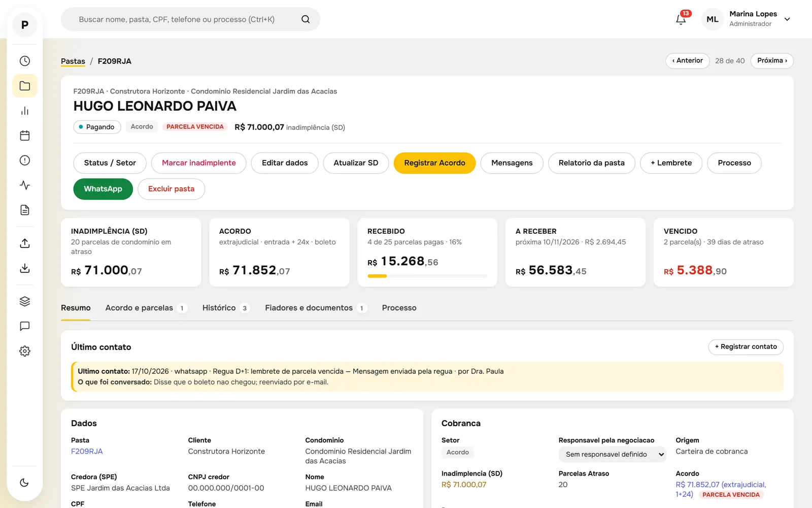Go to the Próxima pasta
The width and height of the screenshot is (812, 508).
772,60
